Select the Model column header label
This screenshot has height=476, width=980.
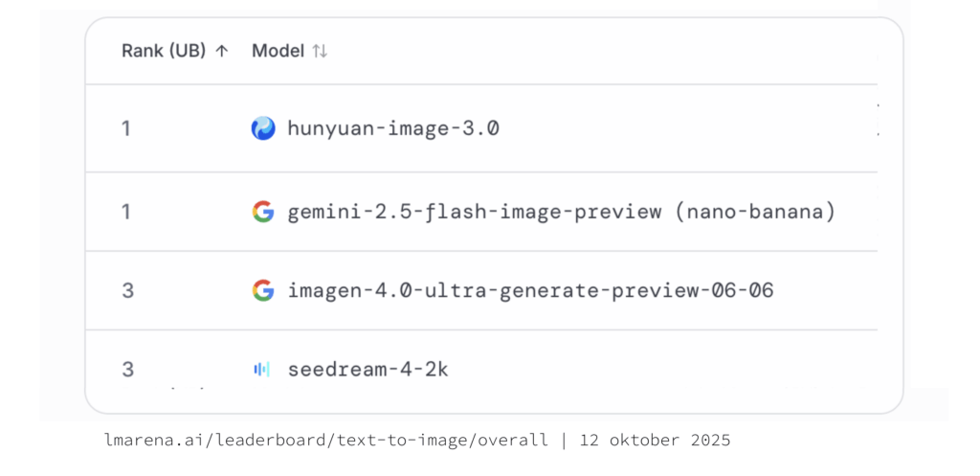pyautogui.click(x=278, y=52)
